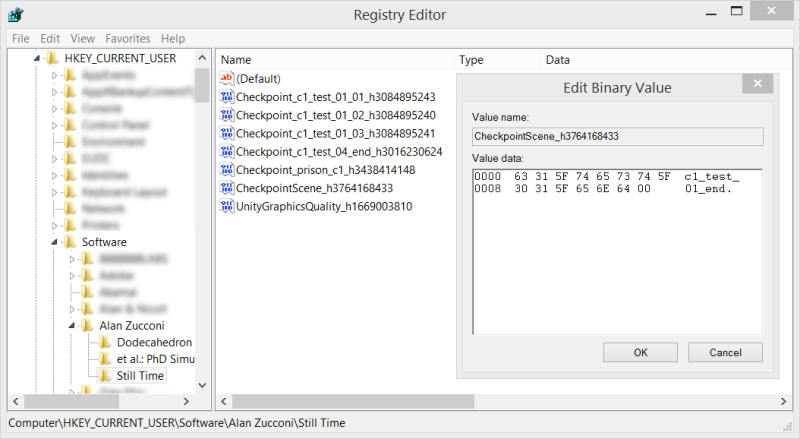Open the File menu
This screenshot has height=439, width=800.
tap(21, 38)
